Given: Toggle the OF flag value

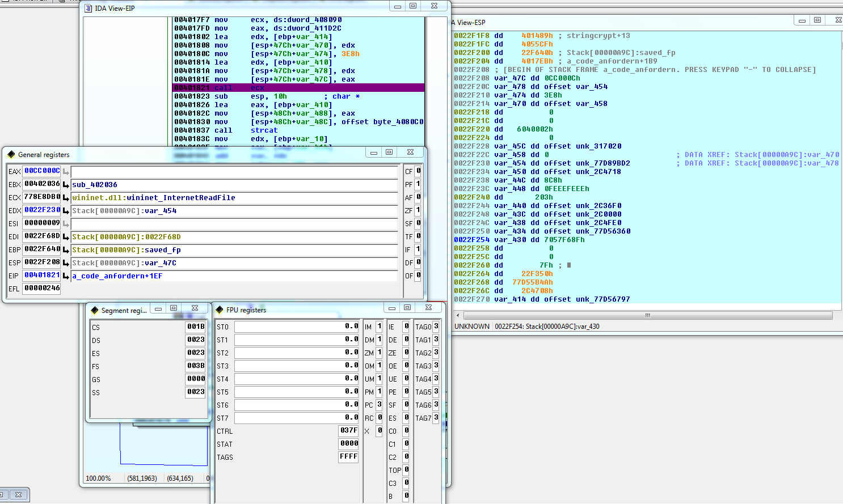Looking at the screenshot, I should 419,275.
